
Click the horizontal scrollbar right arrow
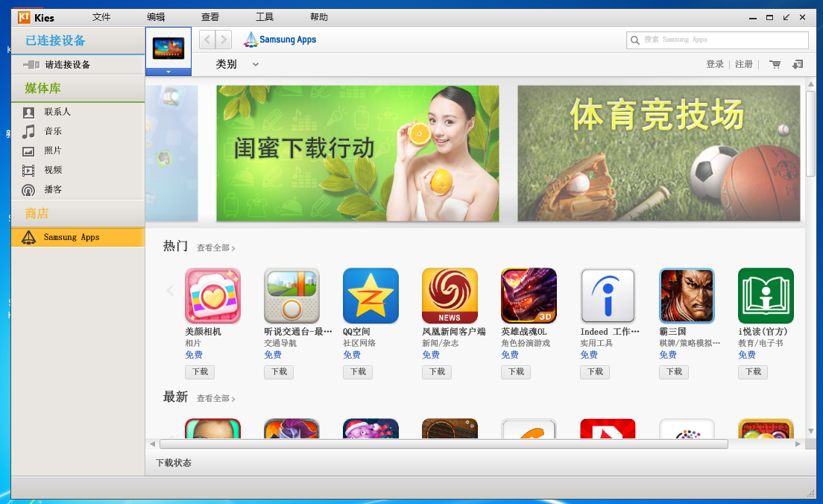point(798,444)
